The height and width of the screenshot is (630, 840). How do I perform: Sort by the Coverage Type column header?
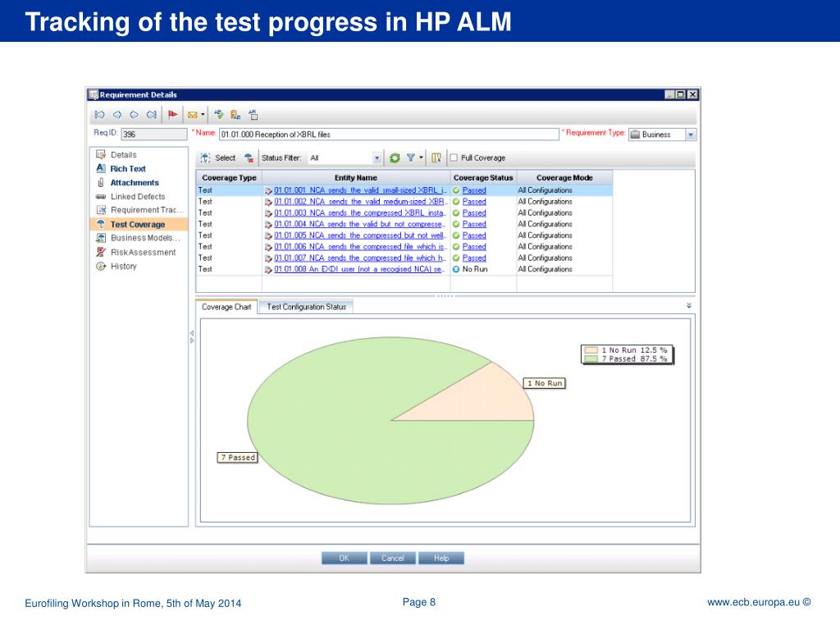point(230,178)
